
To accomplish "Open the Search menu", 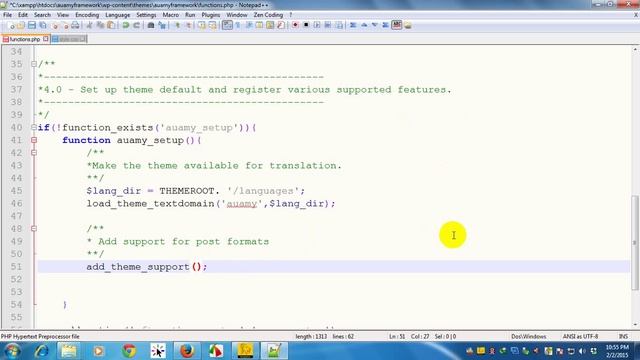I will click(x=42, y=15).
